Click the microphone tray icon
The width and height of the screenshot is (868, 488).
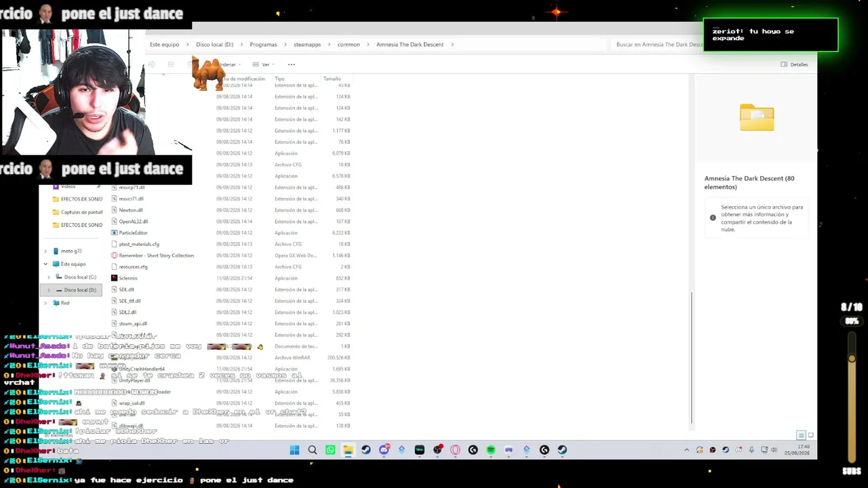click(x=751, y=450)
